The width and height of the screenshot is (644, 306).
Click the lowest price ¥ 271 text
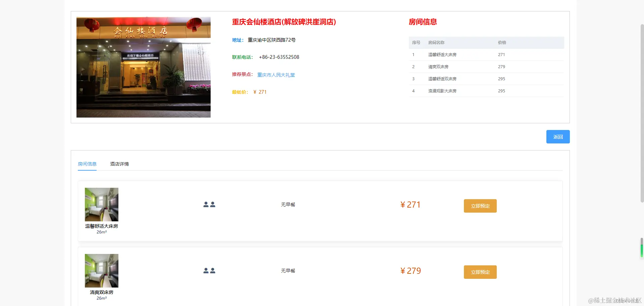click(x=260, y=92)
